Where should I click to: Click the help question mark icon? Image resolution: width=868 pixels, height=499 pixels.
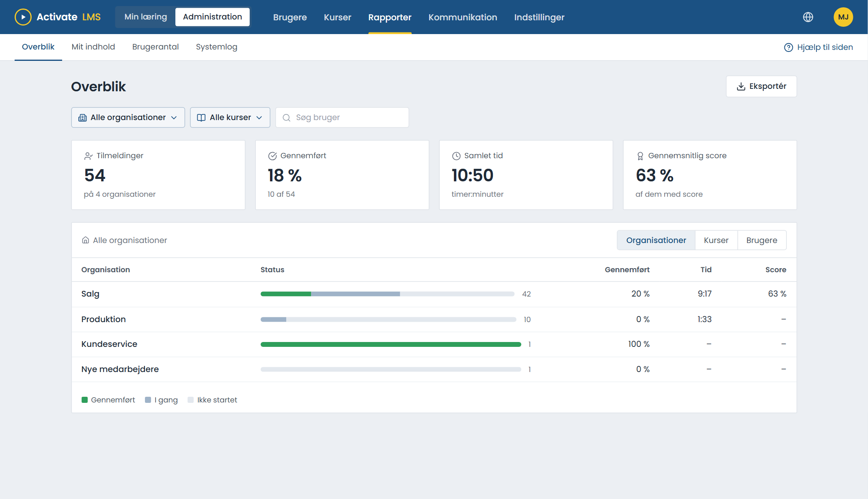click(788, 47)
